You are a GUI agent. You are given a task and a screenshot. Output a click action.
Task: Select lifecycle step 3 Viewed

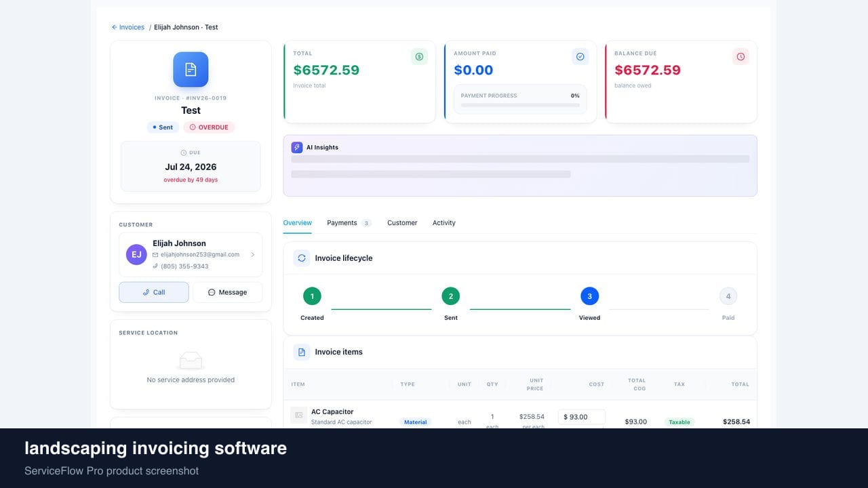pos(589,296)
